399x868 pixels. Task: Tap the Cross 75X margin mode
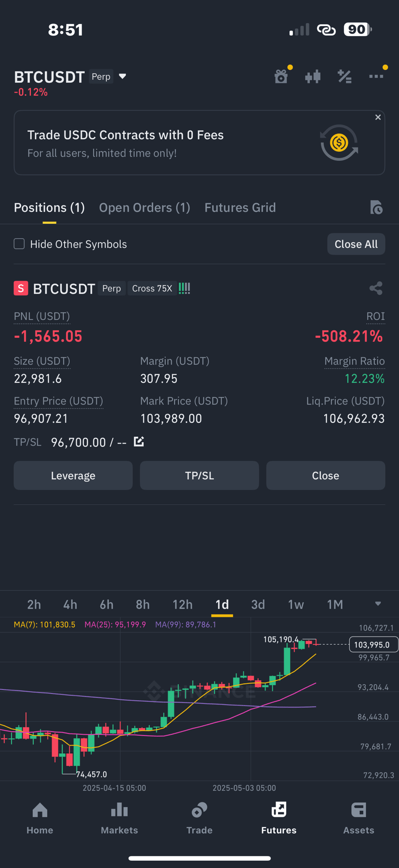[152, 288]
